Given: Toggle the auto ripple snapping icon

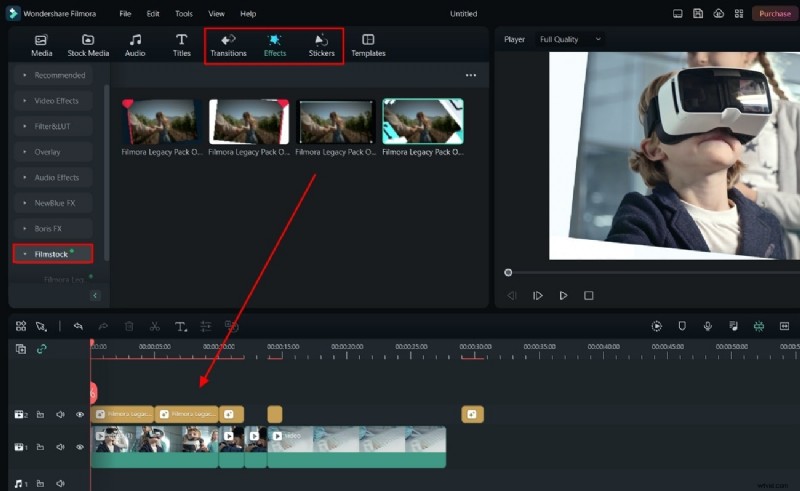Looking at the screenshot, I should (759, 326).
